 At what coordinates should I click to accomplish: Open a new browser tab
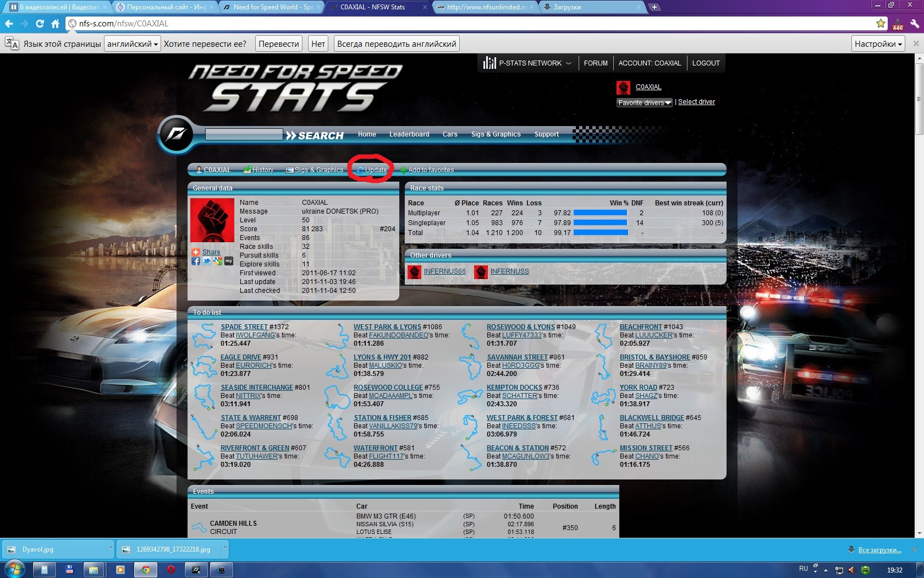(x=654, y=7)
